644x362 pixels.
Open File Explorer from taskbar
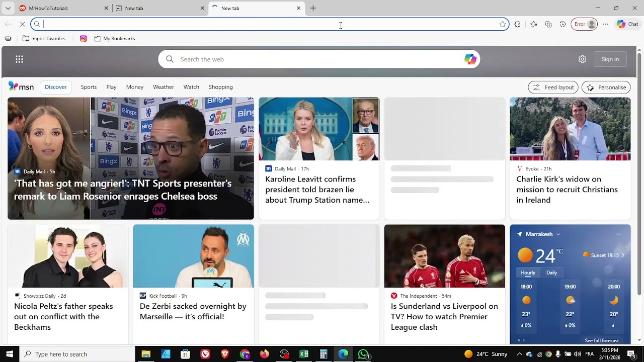pyautogui.click(x=146, y=354)
